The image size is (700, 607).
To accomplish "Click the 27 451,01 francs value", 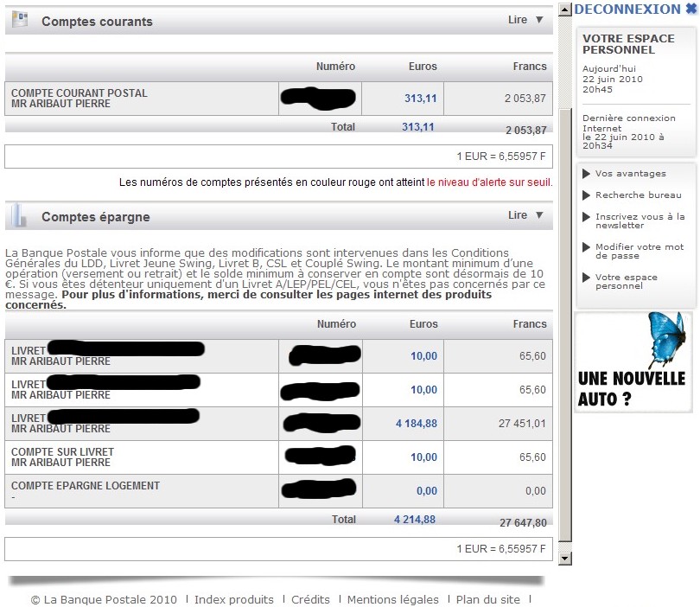I will pyautogui.click(x=522, y=424).
